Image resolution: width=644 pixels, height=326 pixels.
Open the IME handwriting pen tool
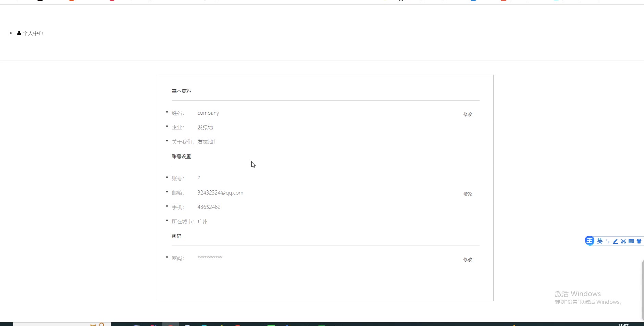[615, 241]
